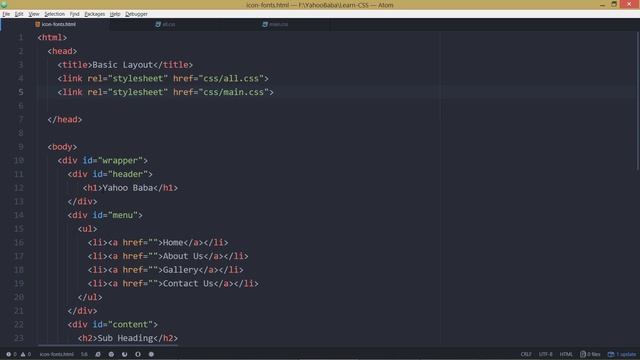
Task: Click the div id="header" line
Action: tap(110, 174)
